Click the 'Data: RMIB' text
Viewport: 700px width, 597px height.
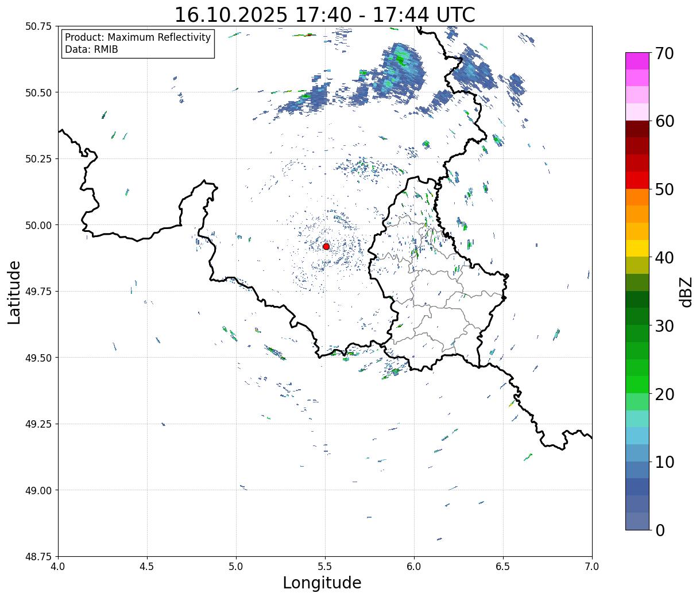[91, 50]
